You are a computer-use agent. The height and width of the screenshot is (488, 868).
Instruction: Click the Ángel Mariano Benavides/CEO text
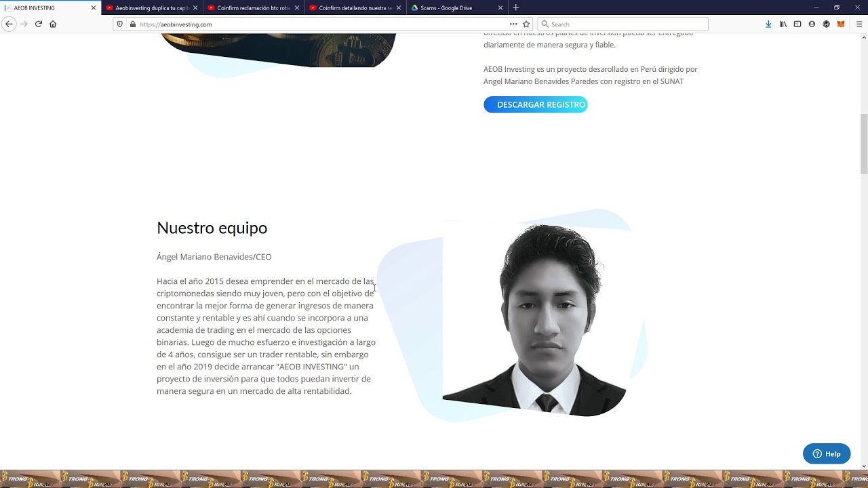click(x=214, y=257)
